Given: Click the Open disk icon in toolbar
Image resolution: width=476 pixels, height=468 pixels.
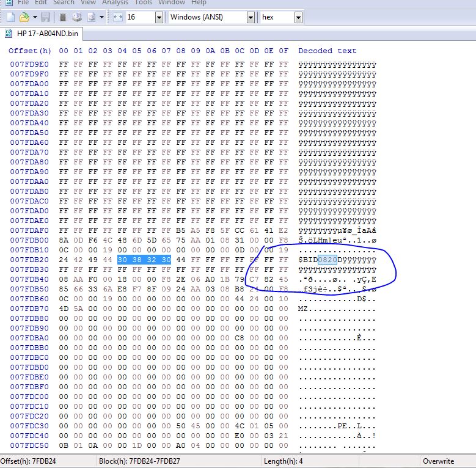Looking at the screenshot, I should pyautogui.click(x=77, y=17).
